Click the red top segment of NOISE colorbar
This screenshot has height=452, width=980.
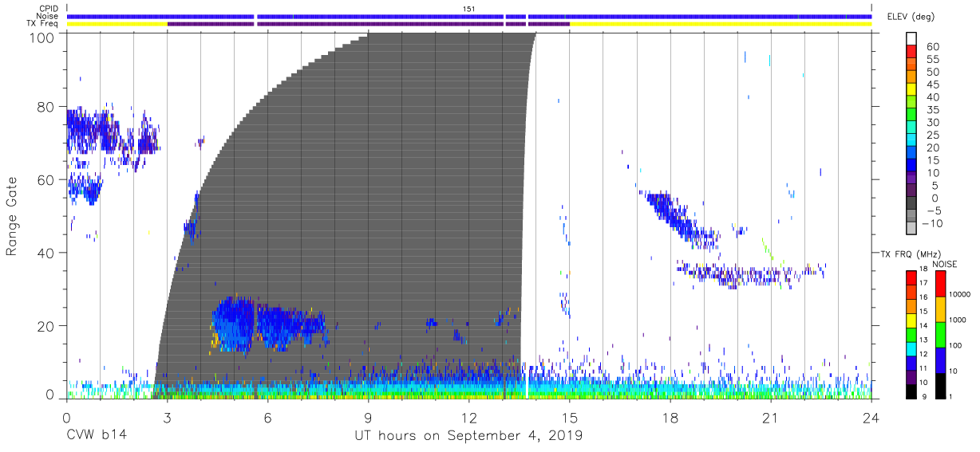click(939, 283)
